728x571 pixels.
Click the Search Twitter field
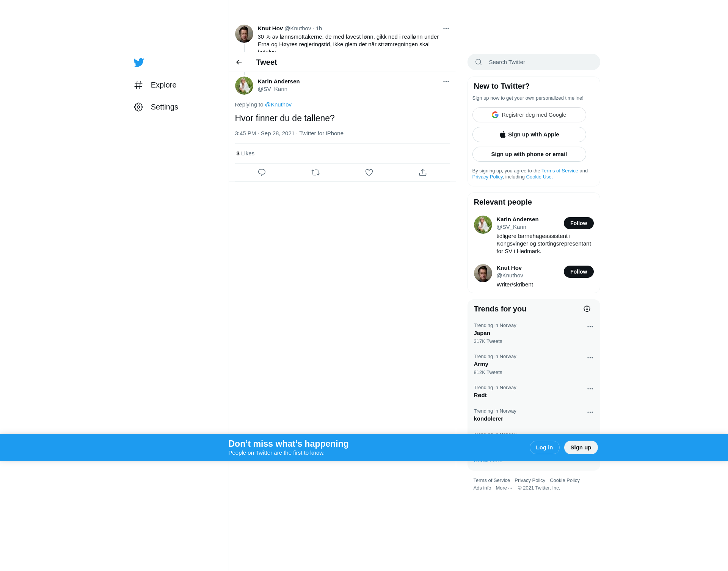click(x=533, y=62)
